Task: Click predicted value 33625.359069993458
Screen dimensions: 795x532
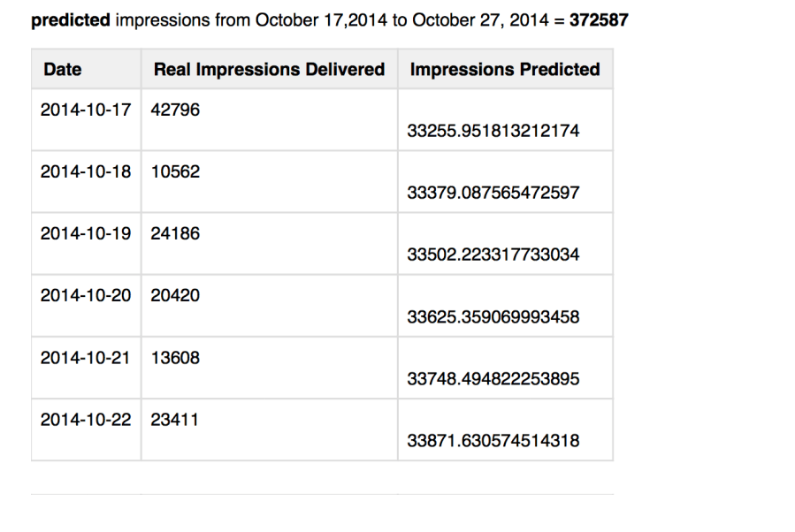Action: coord(493,316)
